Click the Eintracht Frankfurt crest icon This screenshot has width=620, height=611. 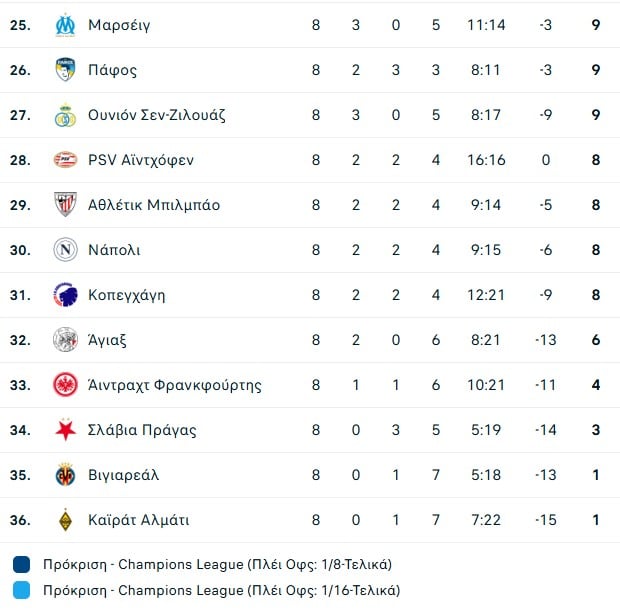[x=65, y=385]
